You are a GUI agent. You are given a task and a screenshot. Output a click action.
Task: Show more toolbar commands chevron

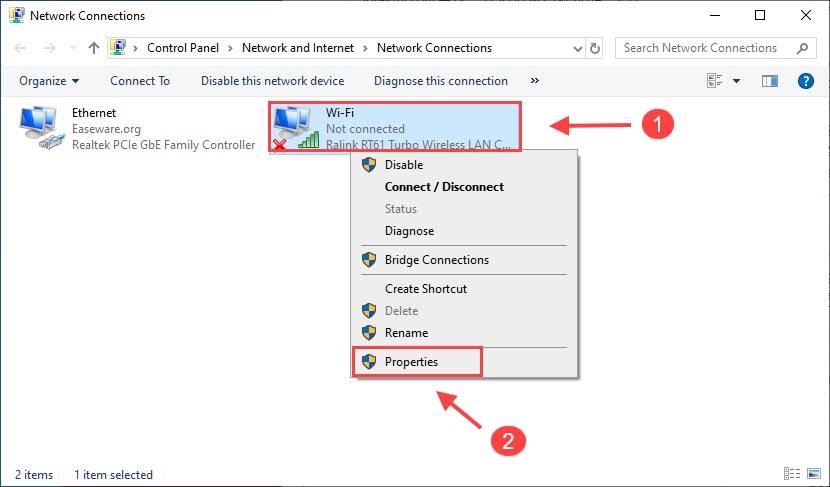point(535,81)
